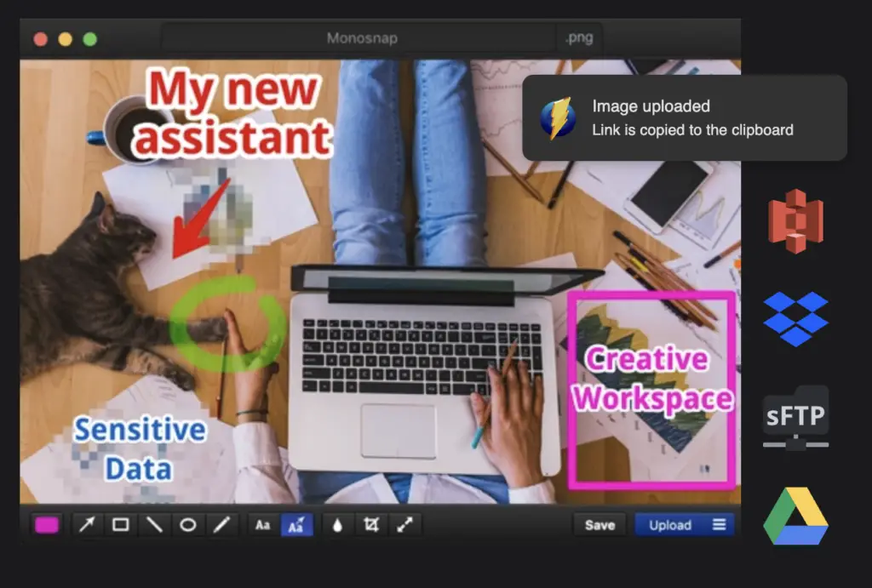Edit the Monosnap file name field

pos(359,38)
